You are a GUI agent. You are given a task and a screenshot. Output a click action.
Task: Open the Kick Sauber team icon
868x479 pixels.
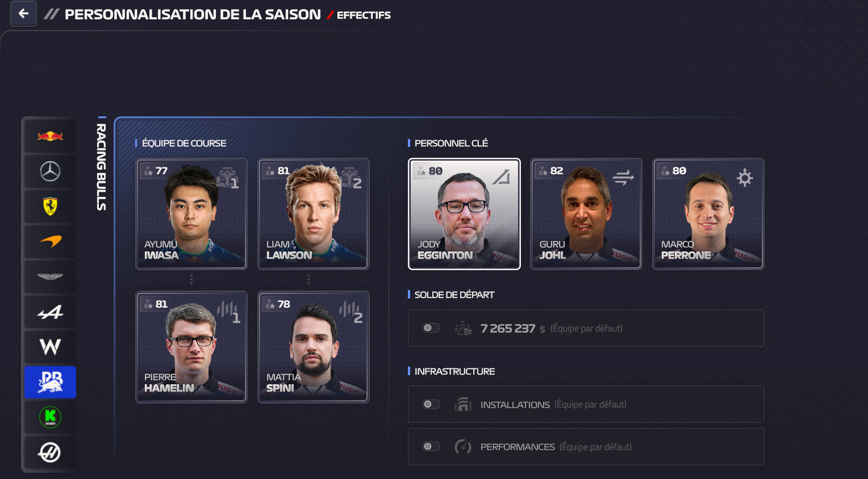coord(50,417)
